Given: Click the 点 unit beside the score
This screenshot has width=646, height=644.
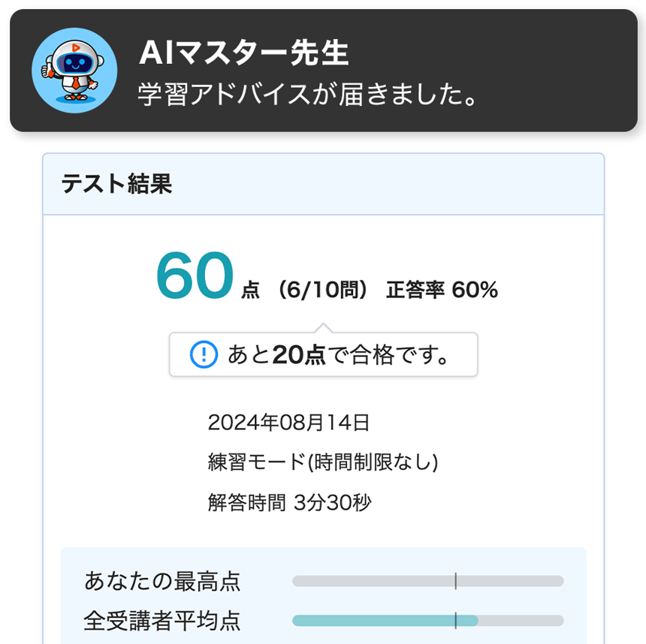Looking at the screenshot, I should click(250, 292).
